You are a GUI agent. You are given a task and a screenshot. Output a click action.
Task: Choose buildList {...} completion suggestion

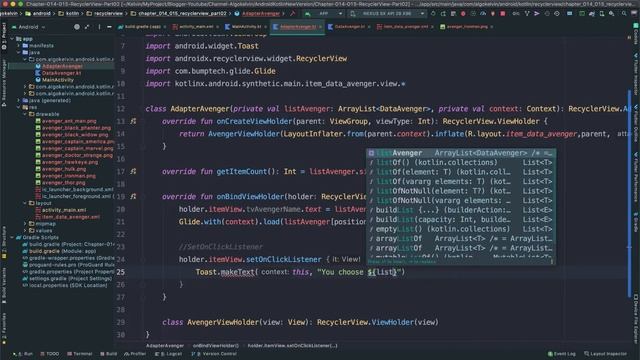tap(460, 210)
